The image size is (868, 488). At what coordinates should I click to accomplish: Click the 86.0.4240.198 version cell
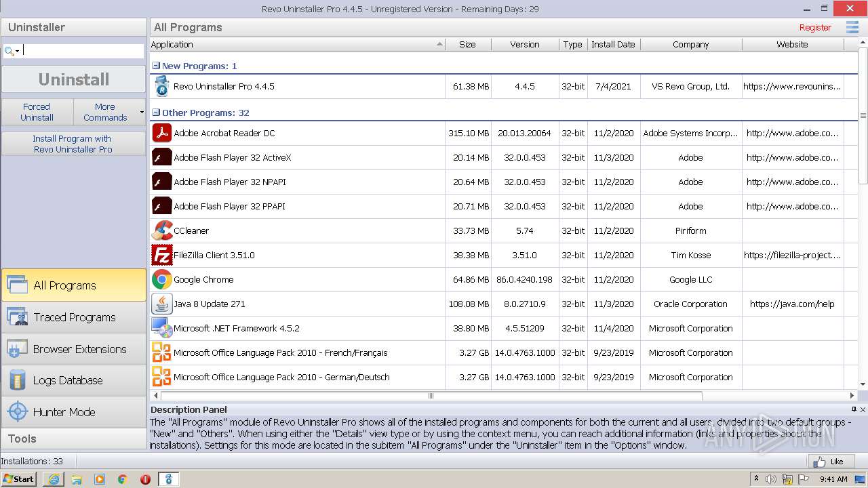click(x=524, y=279)
